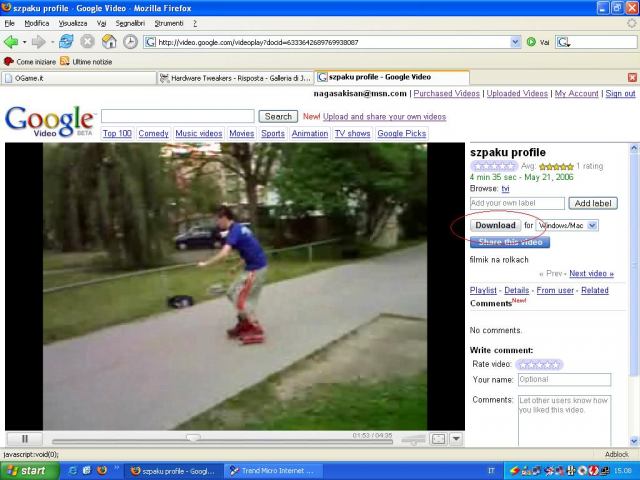The height and width of the screenshot is (480, 640).
Task: Open the Ultime notizie feed bookmark
Action: [x=86, y=62]
